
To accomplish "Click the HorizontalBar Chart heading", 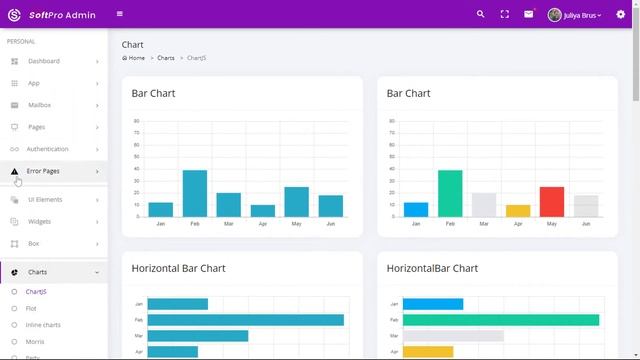I will (432, 268).
